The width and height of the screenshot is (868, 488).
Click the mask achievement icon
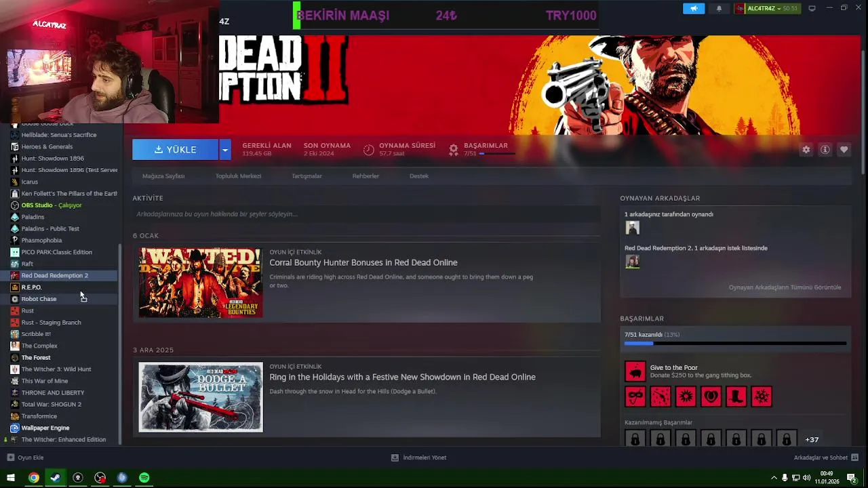(635, 396)
